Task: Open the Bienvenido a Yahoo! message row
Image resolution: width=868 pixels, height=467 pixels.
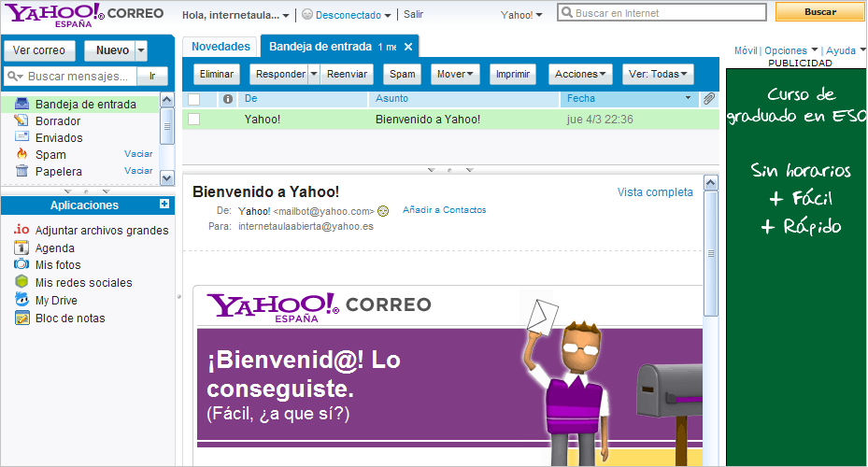Action: [x=450, y=119]
